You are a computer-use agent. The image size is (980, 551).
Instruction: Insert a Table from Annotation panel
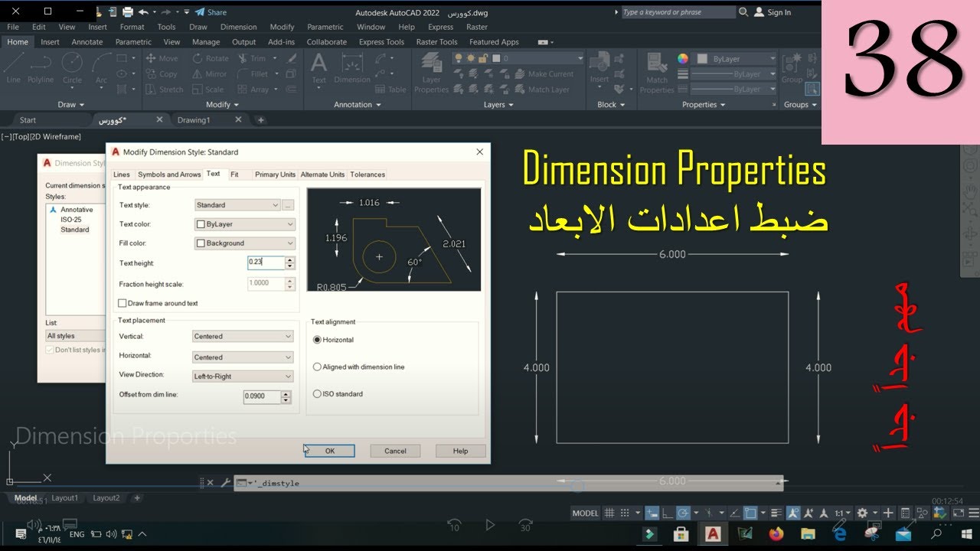pyautogui.click(x=391, y=90)
